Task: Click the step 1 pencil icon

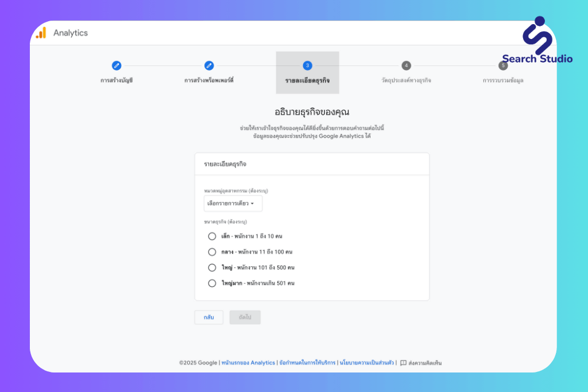Action: click(117, 65)
